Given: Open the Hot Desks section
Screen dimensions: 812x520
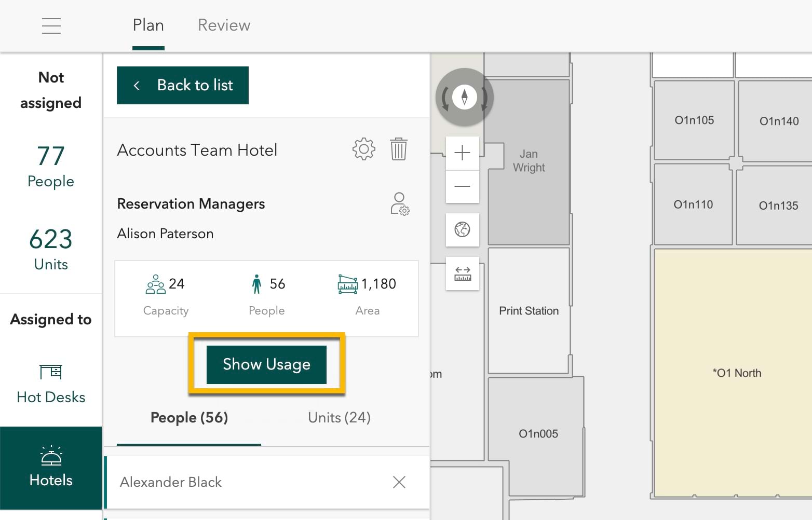Looking at the screenshot, I should coord(51,384).
